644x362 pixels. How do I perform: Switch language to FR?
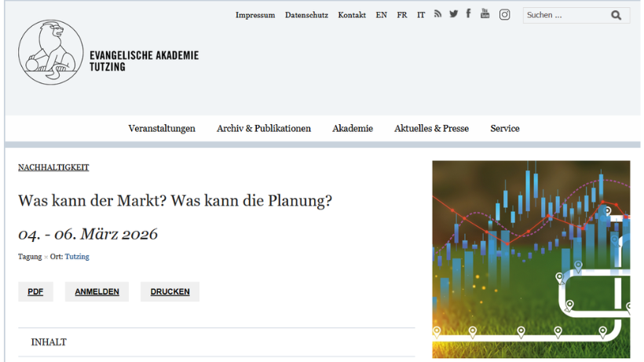pyautogui.click(x=402, y=15)
